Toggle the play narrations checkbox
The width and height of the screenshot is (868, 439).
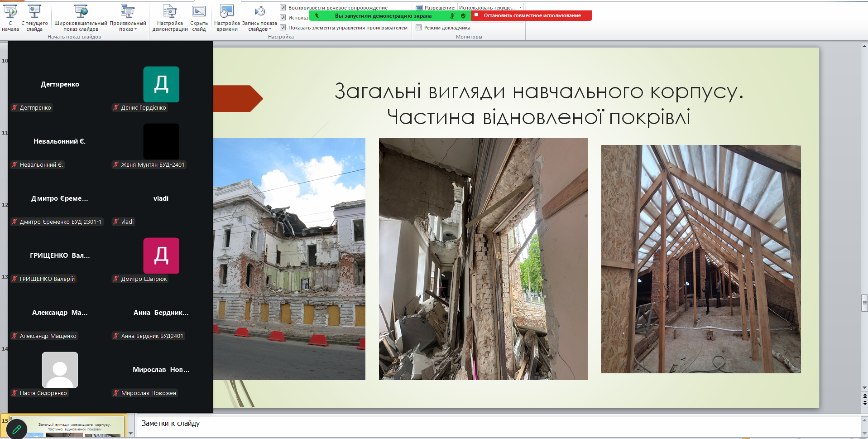[x=283, y=7]
